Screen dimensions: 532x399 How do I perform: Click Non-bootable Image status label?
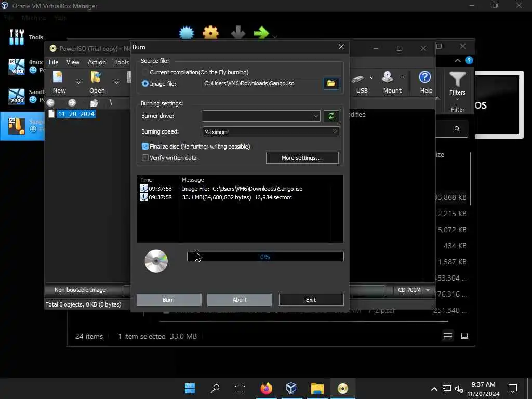(80, 290)
